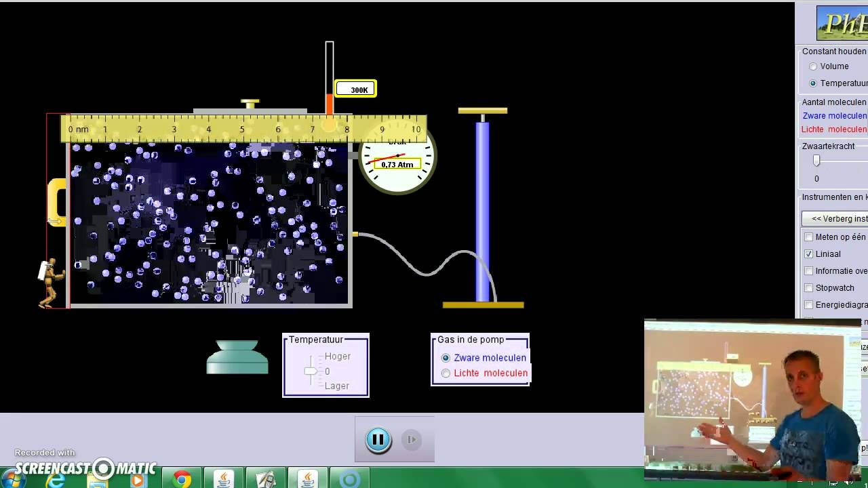Viewport: 868px width, 488px height.
Task: Click the greyed-out step-forward button
Action: pos(412,440)
